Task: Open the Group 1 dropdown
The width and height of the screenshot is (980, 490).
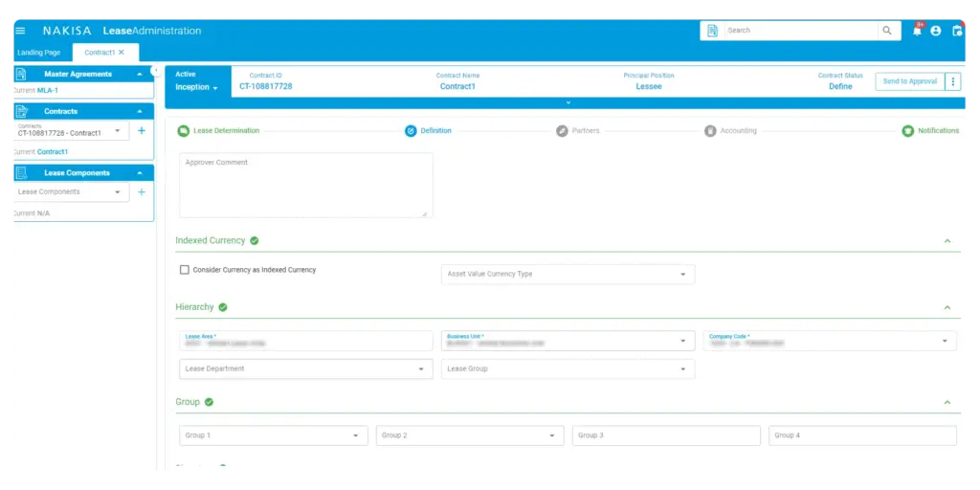Action: pos(273,435)
